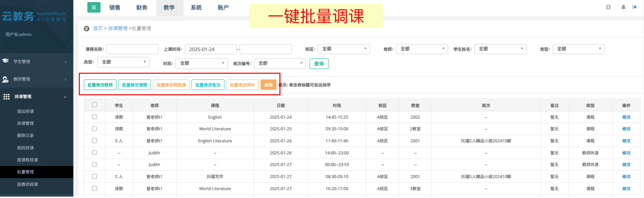Viewport: 644px width, 198px height.
Task: Open the 学生姓名 filter dropdown
Action: (x=500, y=49)
